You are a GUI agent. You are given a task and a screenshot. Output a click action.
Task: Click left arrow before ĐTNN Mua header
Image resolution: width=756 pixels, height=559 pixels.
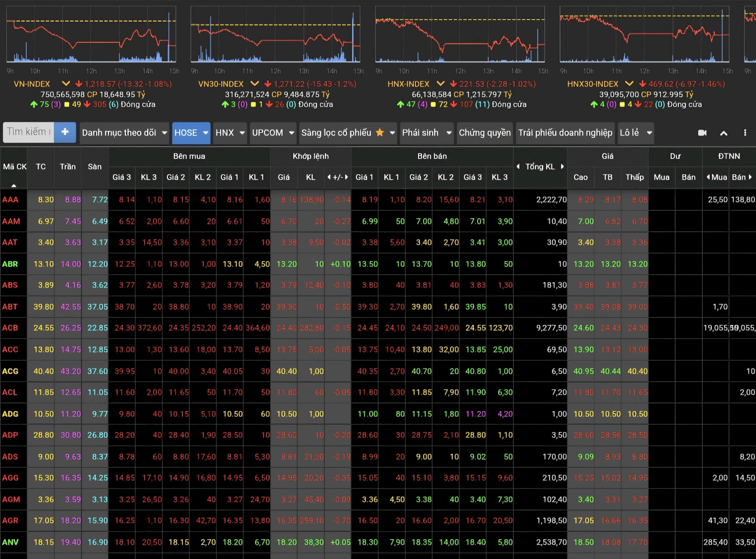click(708, 177)
